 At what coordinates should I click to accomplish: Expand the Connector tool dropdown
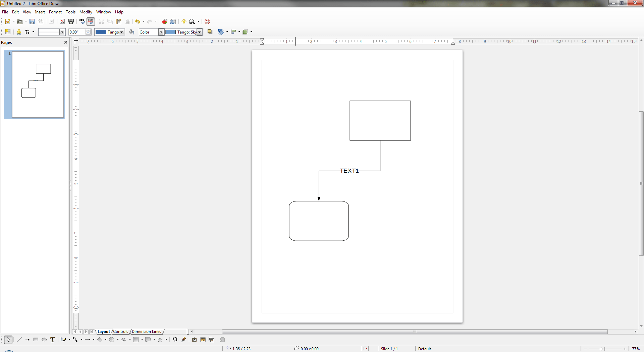click(x=82, y=340)
